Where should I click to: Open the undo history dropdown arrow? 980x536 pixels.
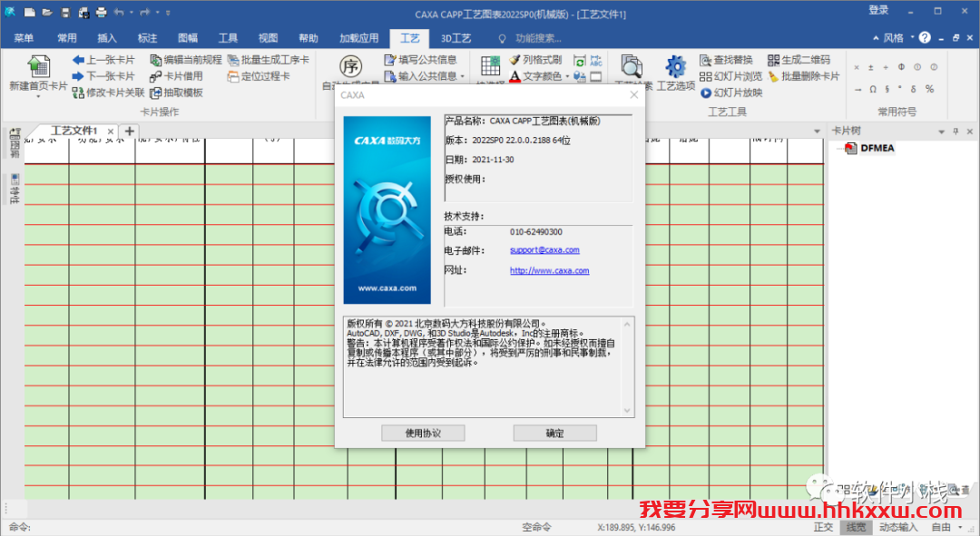click(x=132, y=12)
